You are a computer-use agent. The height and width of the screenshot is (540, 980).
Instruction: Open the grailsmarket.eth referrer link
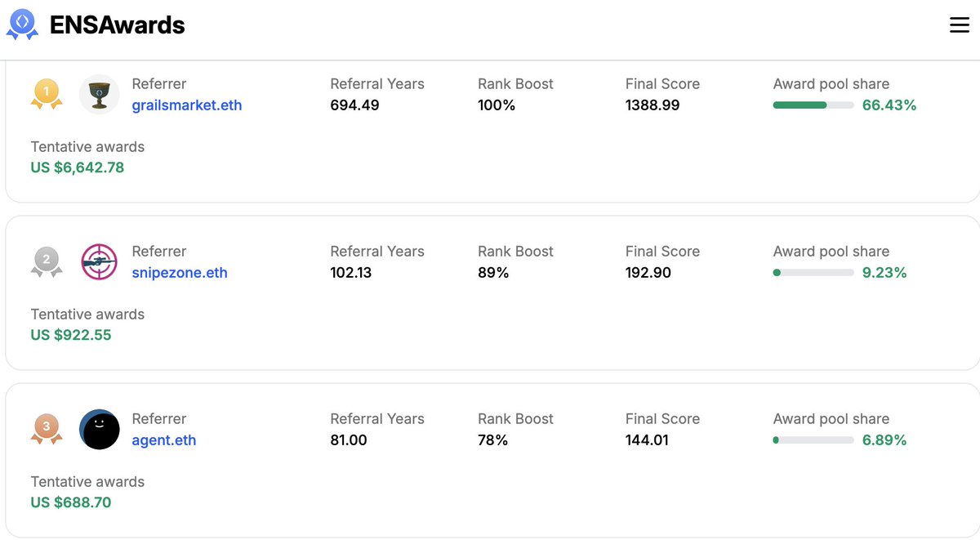187,105
